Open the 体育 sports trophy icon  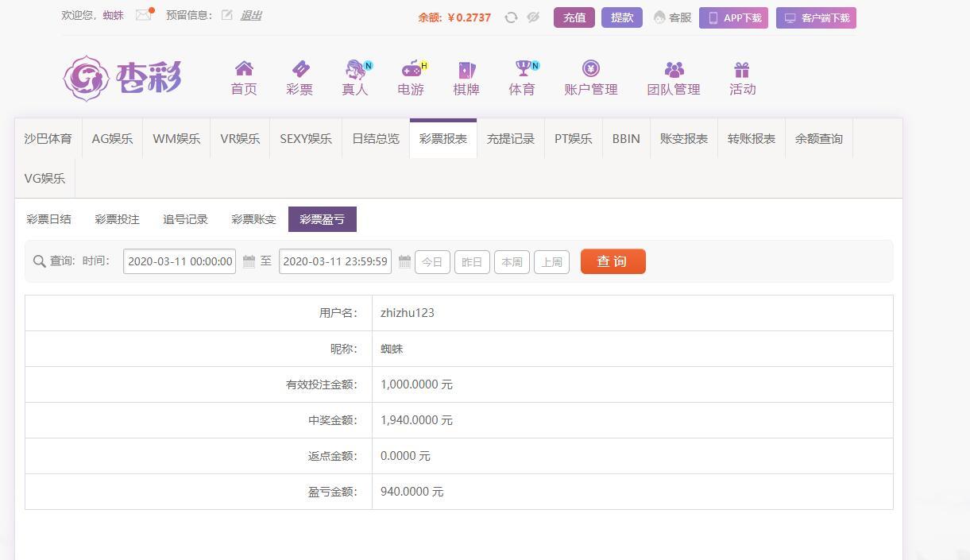coord(523,69)
